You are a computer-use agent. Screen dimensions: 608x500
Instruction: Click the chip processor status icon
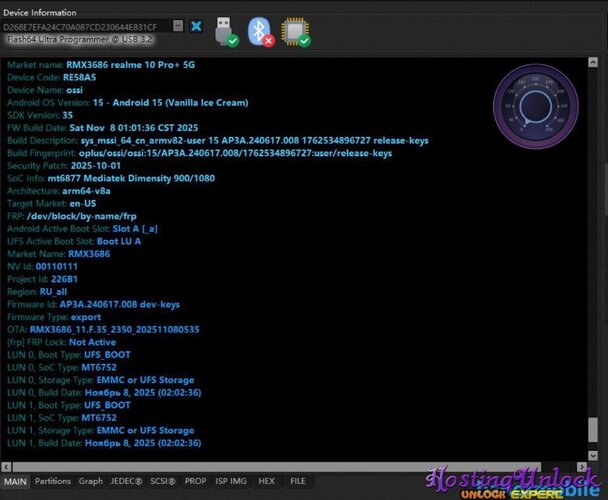tap(296, 31)
